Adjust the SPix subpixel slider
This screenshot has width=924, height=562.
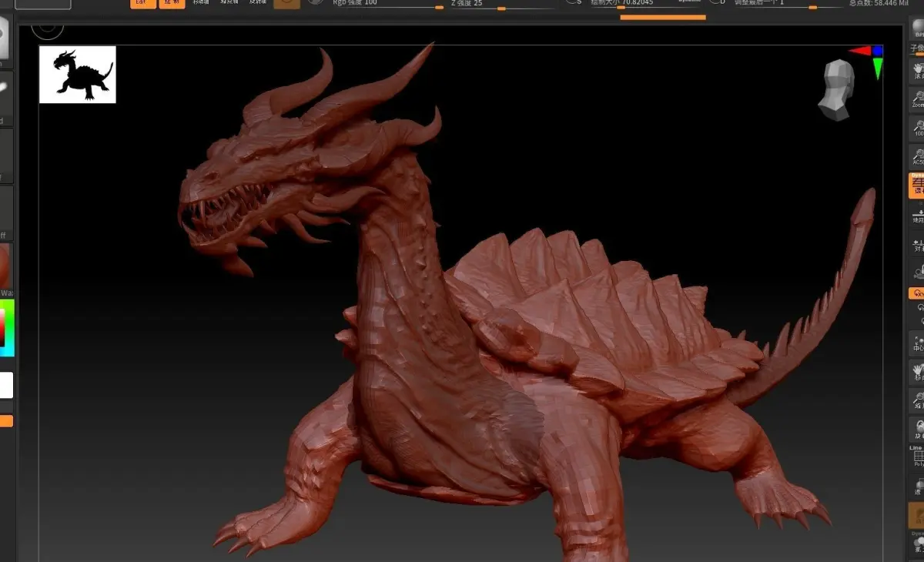916,49
